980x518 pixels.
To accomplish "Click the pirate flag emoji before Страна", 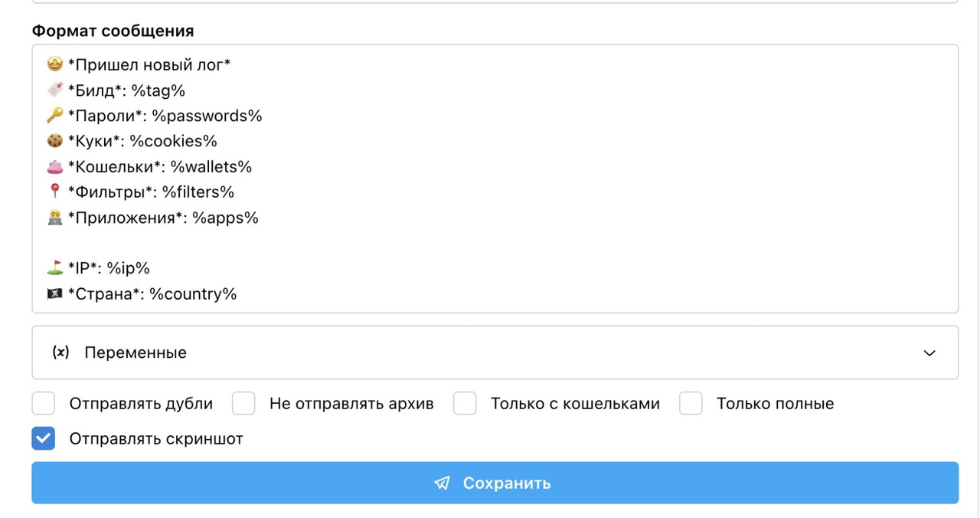I will coord(54,293).
